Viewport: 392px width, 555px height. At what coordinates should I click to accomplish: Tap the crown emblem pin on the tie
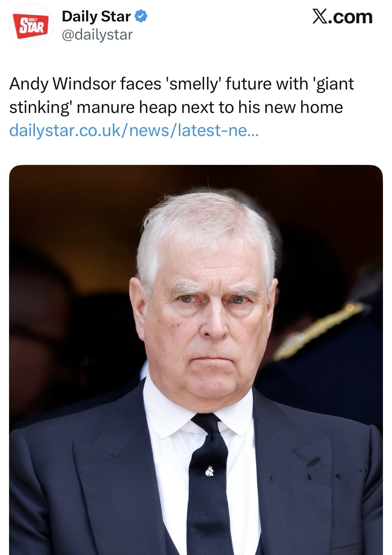coord(210,471)
